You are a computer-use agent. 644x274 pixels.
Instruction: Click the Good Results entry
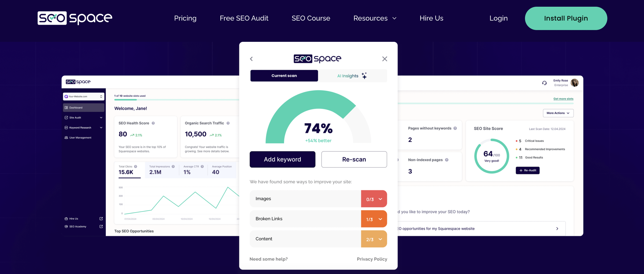pos(529,158)
